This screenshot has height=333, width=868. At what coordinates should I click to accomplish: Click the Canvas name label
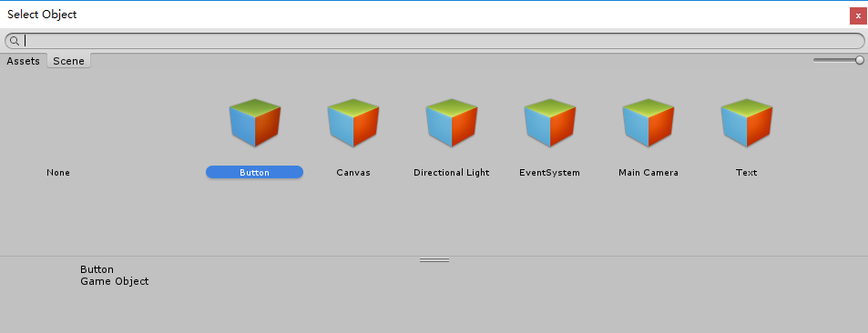[x=353, y=173]
